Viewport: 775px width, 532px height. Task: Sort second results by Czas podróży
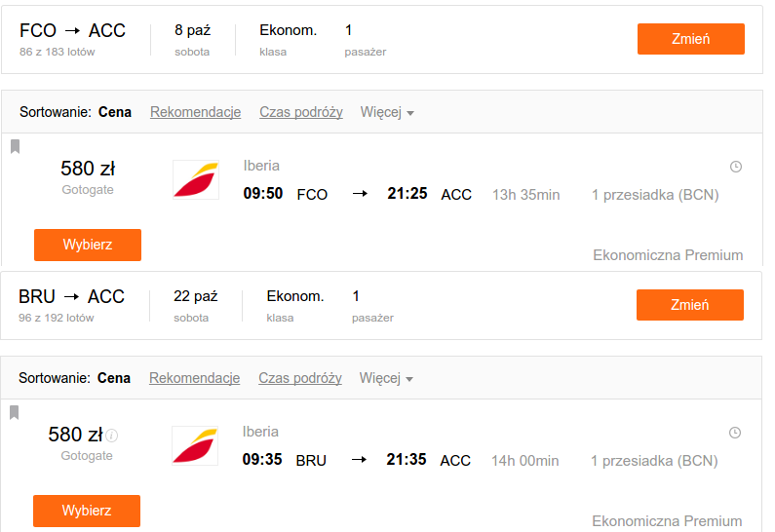(x=300, y=378)
